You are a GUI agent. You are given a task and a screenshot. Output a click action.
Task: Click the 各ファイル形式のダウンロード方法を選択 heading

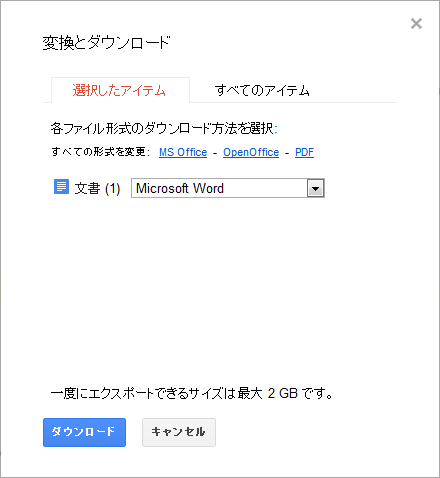164,128
